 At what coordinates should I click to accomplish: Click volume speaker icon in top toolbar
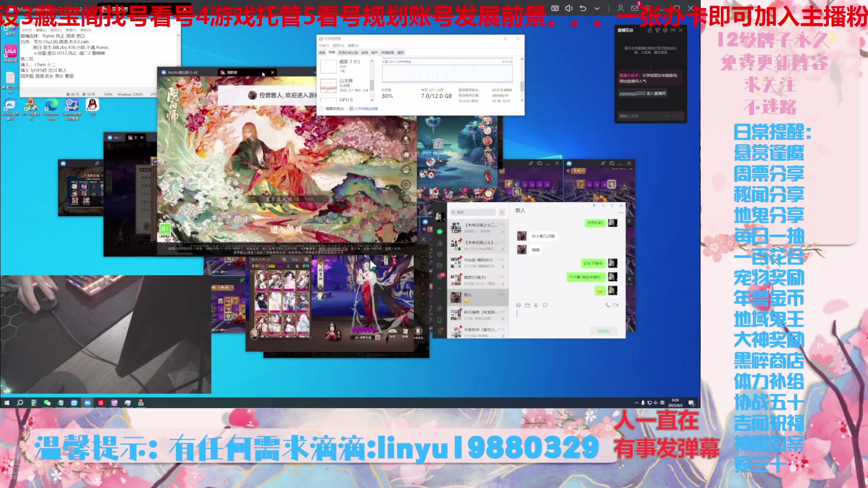click(x=569, y=8)
